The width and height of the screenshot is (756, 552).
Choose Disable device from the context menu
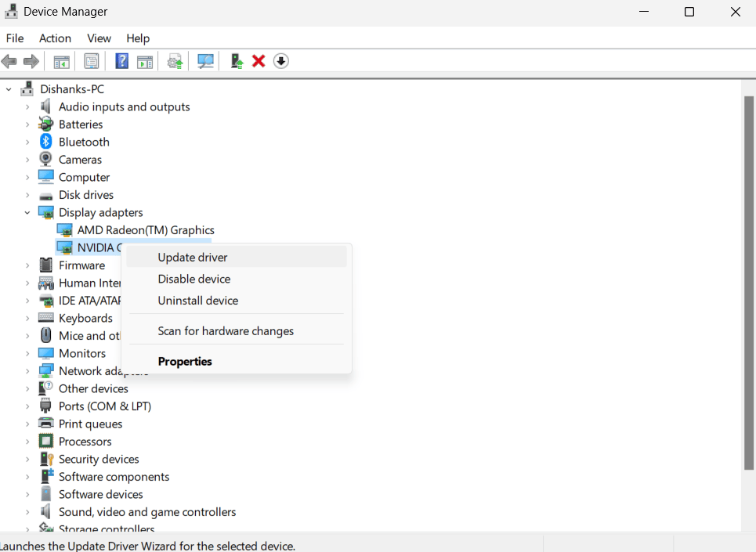tap(194, 279)
